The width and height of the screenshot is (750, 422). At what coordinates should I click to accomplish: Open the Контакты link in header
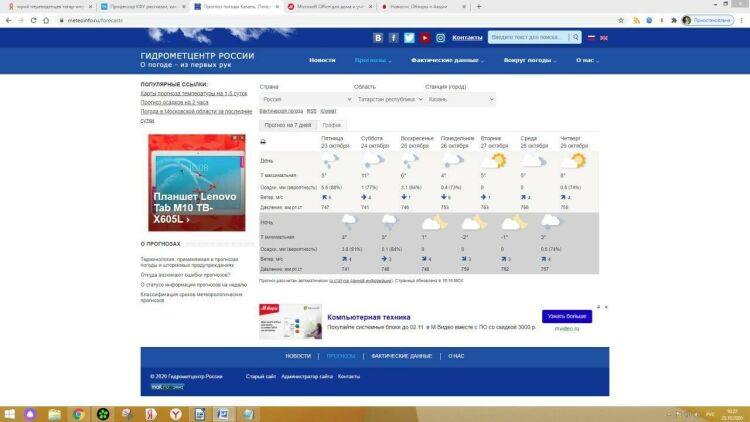[x=467, y=38]
